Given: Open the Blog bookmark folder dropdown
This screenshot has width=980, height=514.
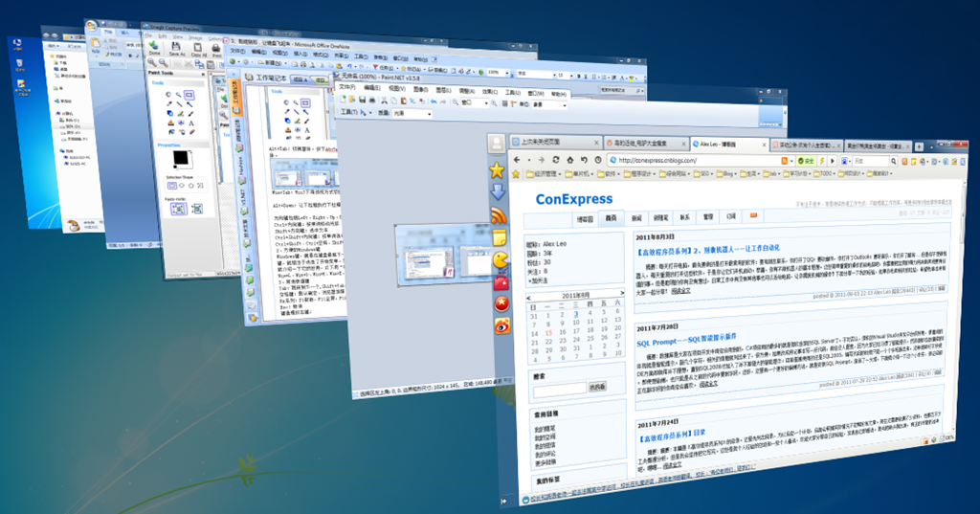Looking at the screenshot, I should (x=727, y=174).
